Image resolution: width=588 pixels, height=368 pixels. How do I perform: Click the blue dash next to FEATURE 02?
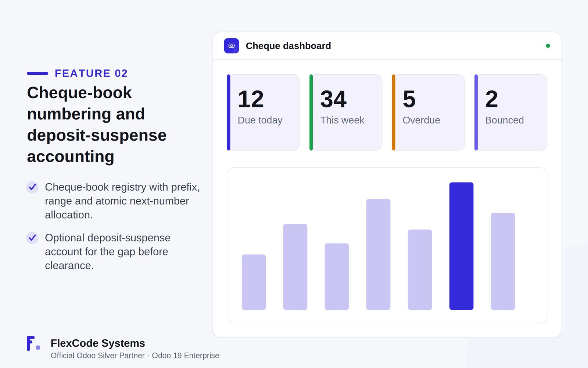tap(37, 73)
